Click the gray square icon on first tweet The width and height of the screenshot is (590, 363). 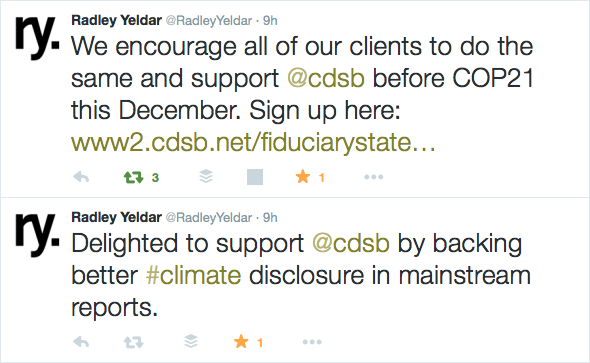[x=255, y=177]
